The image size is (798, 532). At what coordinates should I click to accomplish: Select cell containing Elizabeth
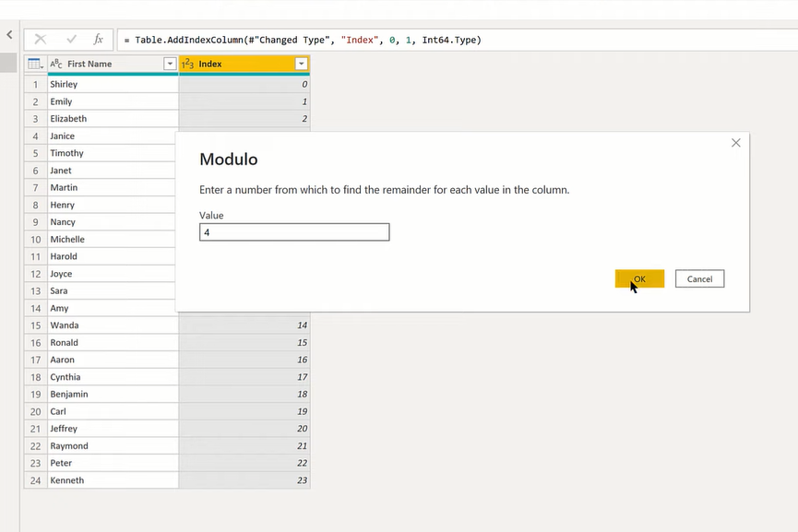(x=113, y=119)
